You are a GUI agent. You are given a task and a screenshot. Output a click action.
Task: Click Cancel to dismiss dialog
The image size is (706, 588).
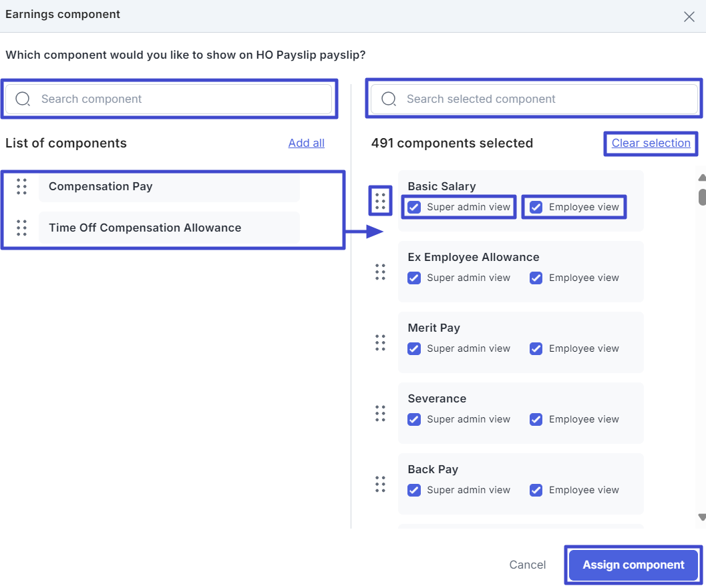click(527, 565)
